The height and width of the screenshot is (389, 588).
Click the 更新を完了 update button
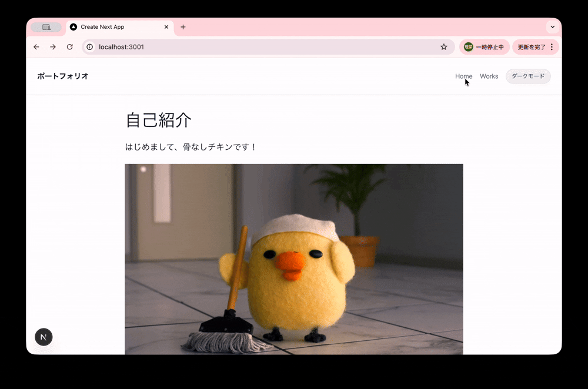click(x=531, y=47)
